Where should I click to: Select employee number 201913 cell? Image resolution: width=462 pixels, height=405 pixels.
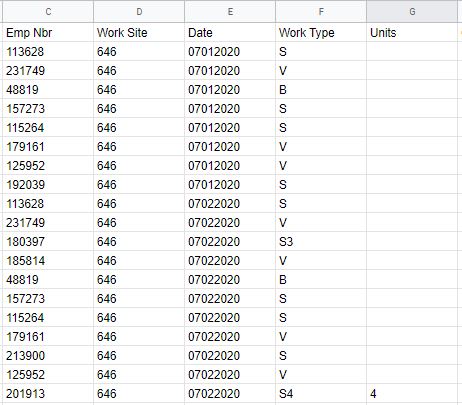48,393
